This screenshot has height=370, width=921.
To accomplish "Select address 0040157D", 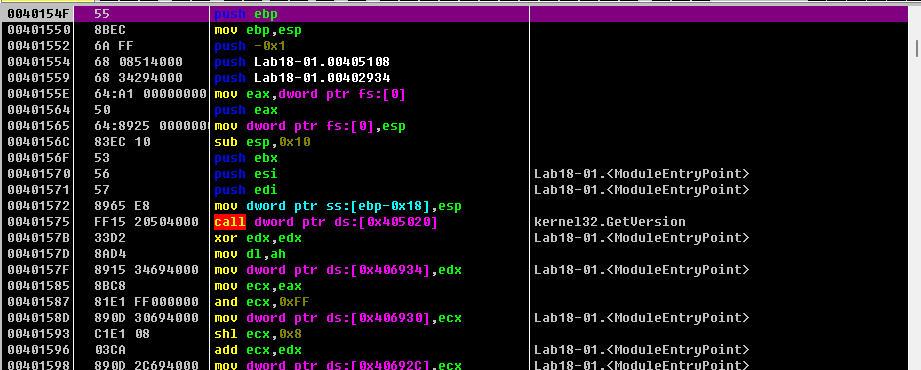I will click(39, 254).
